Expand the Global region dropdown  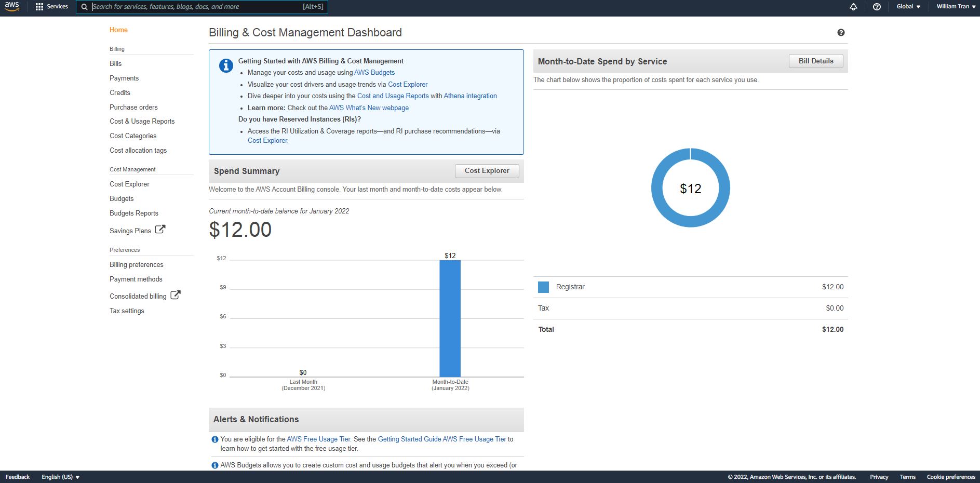[x=908, y=7]
